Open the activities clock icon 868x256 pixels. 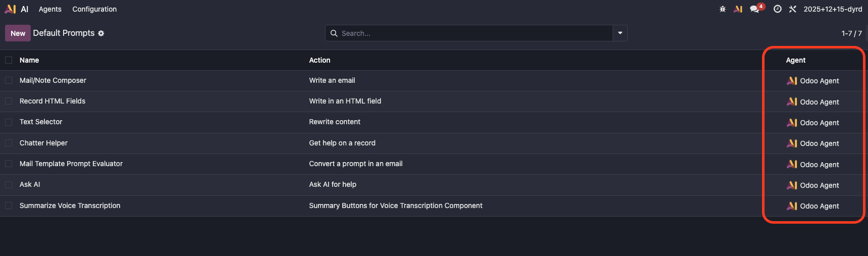click(777, 9)
